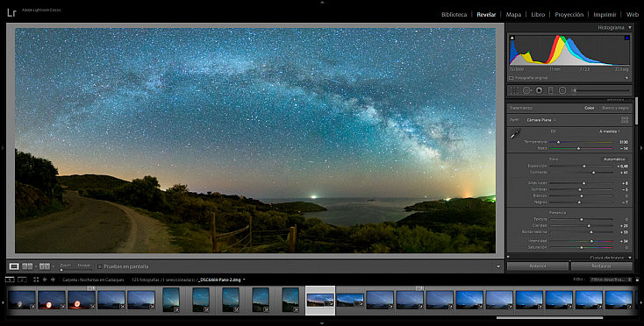Switch to Loupe view mode icon
The image size is (644, 326).
[14, 266]
